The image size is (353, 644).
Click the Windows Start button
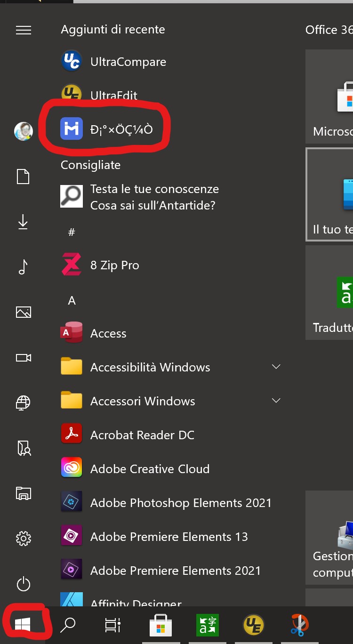(23, 625)
